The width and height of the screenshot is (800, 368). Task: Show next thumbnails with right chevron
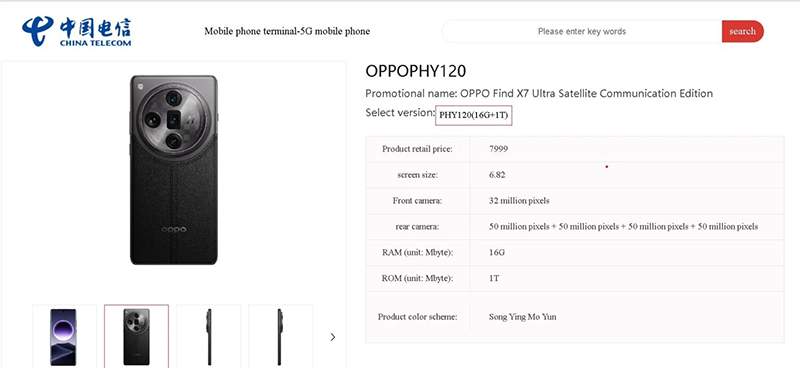333,337
